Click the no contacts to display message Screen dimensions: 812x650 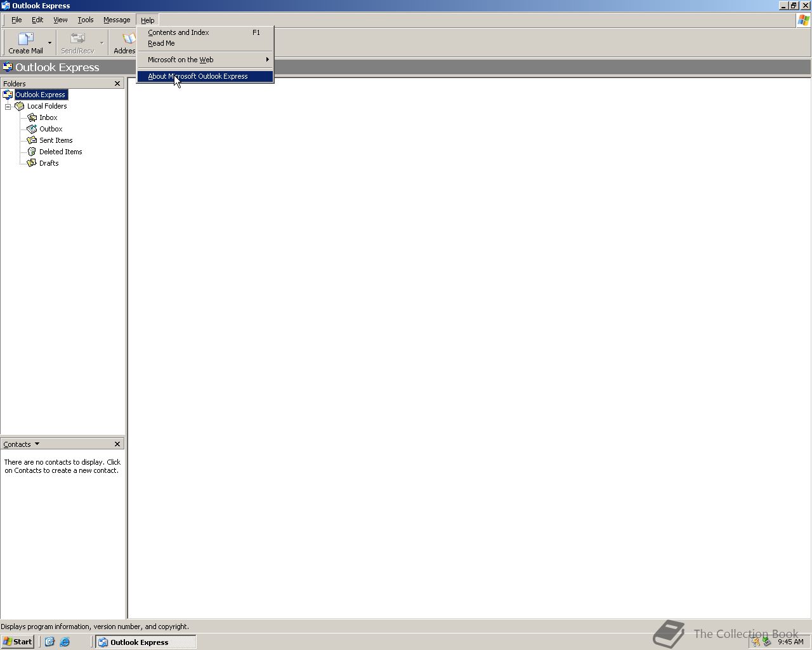pyautogui.click(x=62, y=467)
